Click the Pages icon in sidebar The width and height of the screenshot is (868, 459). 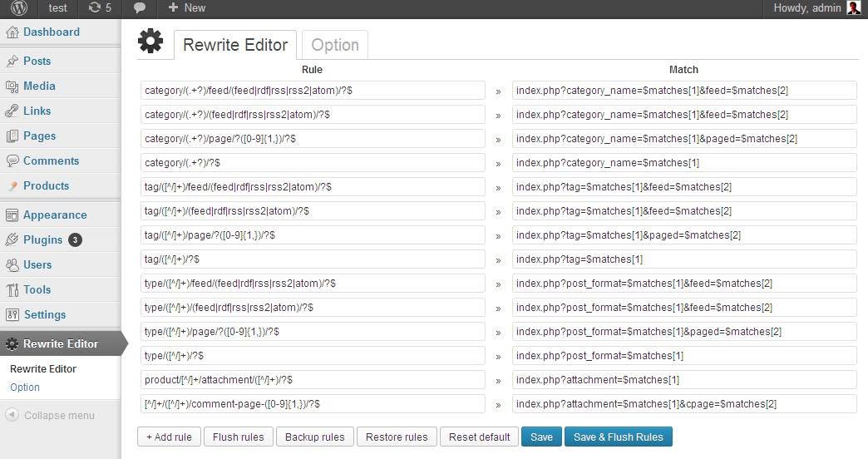pos(12,136)
